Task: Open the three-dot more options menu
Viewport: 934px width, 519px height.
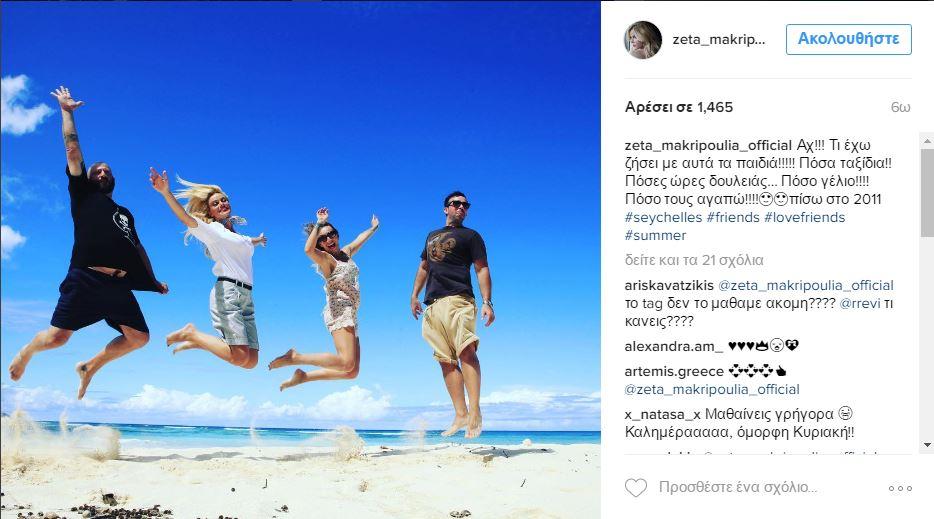Action: [x=900, y=488]
